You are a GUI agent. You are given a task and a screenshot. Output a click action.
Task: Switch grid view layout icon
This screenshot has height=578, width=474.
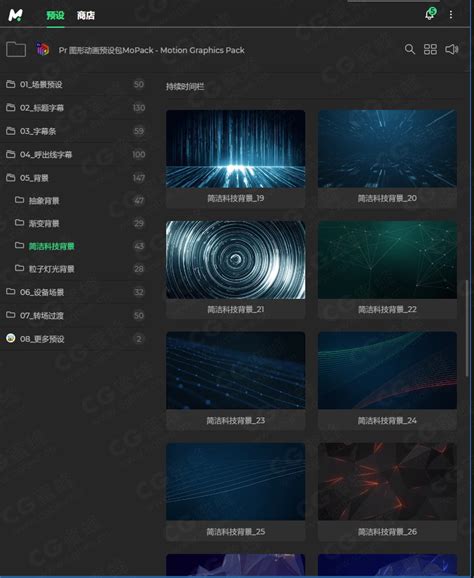pyautogui.click(x=430, y=49)
